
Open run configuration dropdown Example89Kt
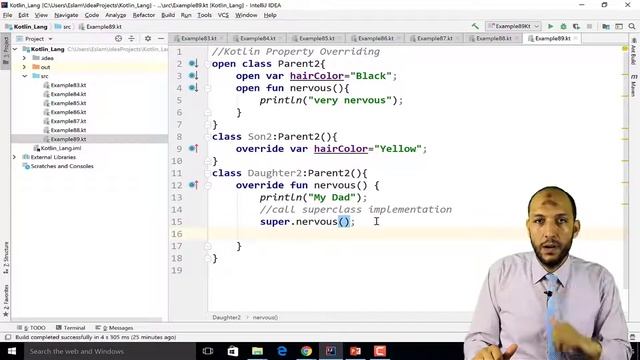513,26
